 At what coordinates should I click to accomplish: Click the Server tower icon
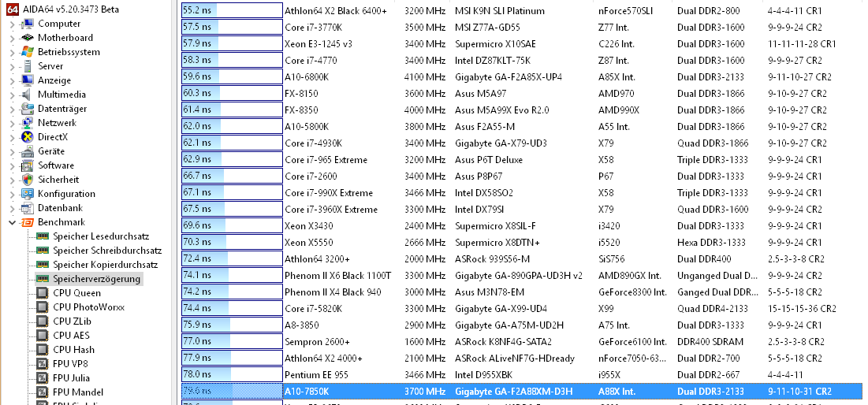(x=27, y=66)
